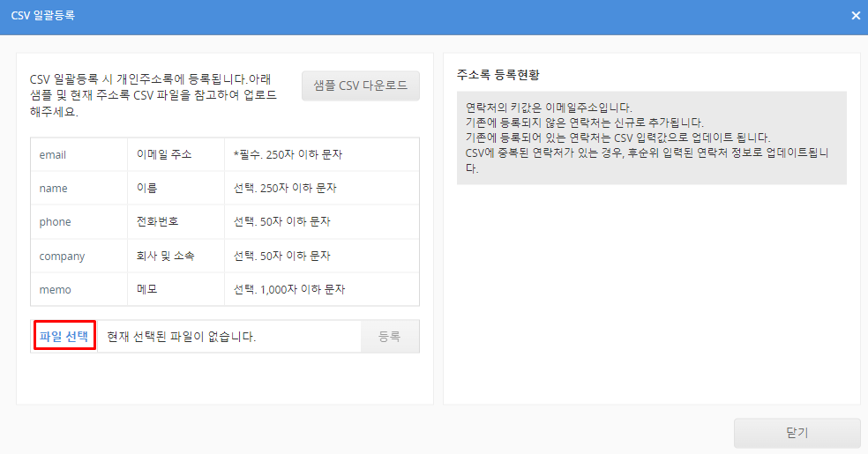Select the 'memo' field name cell
The height and width of the screenshot is (454, 868).
55,290
